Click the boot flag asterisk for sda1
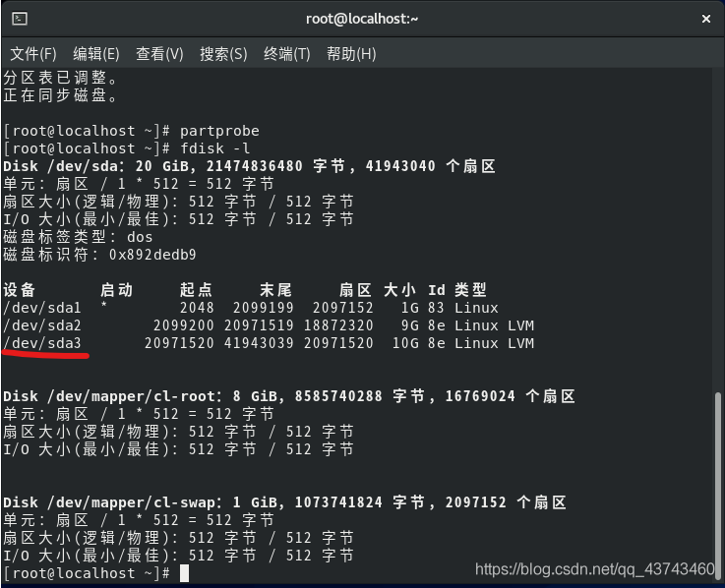The image size is (725, 588). 104,305
